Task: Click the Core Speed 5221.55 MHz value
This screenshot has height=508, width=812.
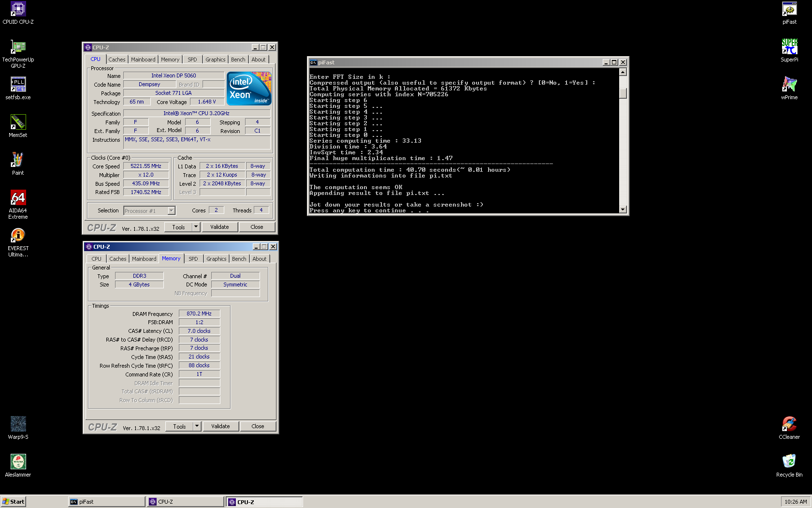Action: coord(146,166)
